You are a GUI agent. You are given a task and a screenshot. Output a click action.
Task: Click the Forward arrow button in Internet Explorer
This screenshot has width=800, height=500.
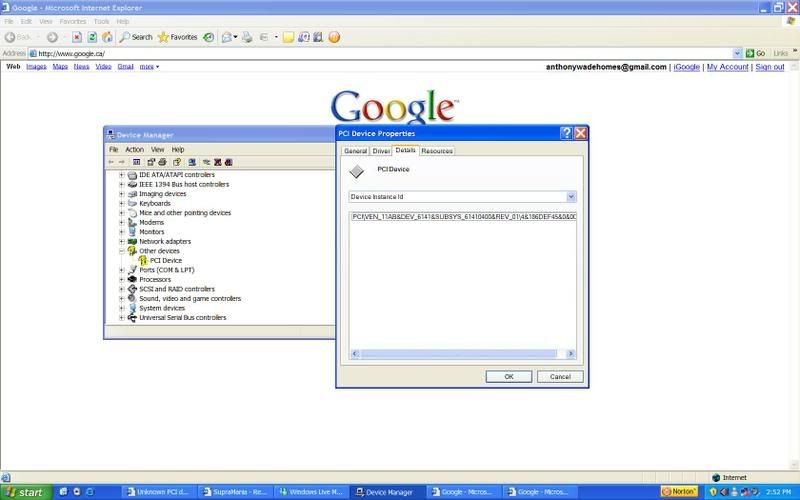[x=52, y=37]
